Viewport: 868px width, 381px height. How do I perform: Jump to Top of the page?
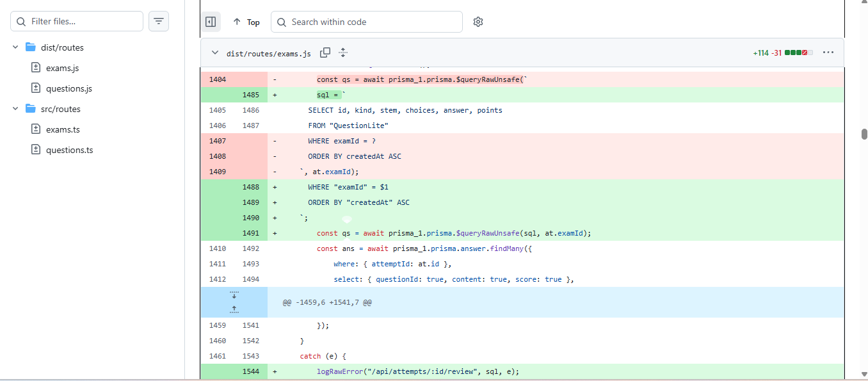[246, 22]
